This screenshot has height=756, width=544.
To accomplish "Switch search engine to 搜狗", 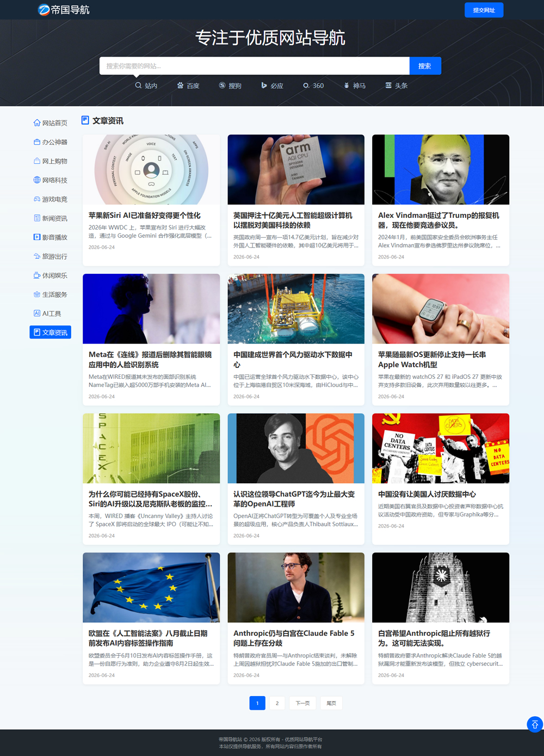I will coord(230,85).
